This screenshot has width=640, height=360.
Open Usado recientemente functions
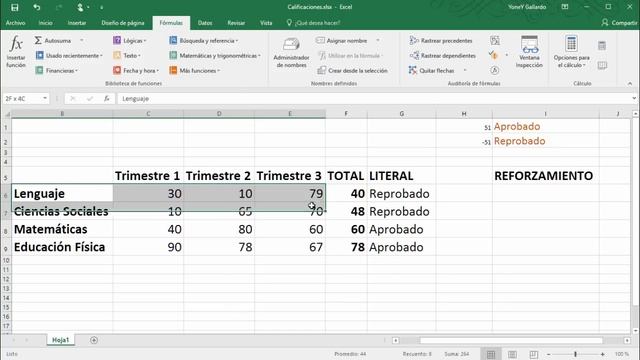[x=69, y=56]
